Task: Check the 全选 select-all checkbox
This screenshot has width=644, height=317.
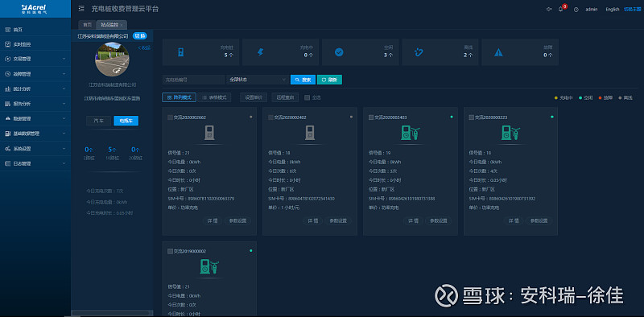Action: pyautogui.click(x=307, y=97)
